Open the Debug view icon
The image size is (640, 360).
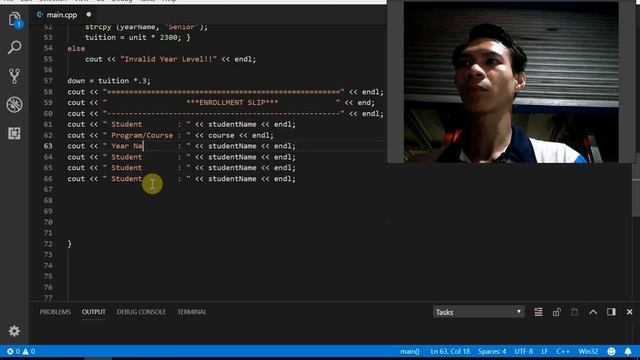pyautogui.click(x=15, y=104)
